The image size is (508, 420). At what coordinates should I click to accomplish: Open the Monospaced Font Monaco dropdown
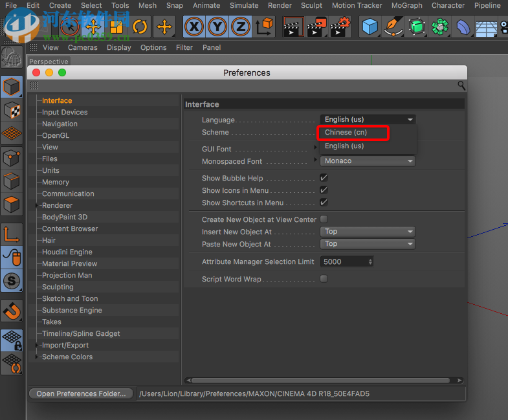click(368, 160)
